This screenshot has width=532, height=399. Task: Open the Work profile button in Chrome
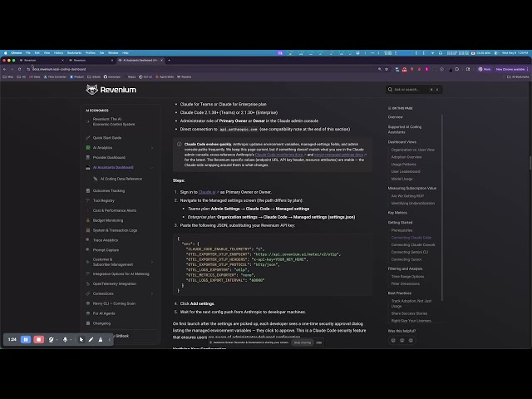click(484, 69)
